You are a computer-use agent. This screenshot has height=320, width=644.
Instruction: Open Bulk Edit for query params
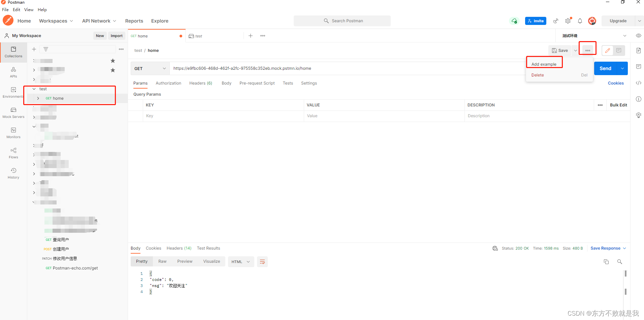tap(618, 105)
